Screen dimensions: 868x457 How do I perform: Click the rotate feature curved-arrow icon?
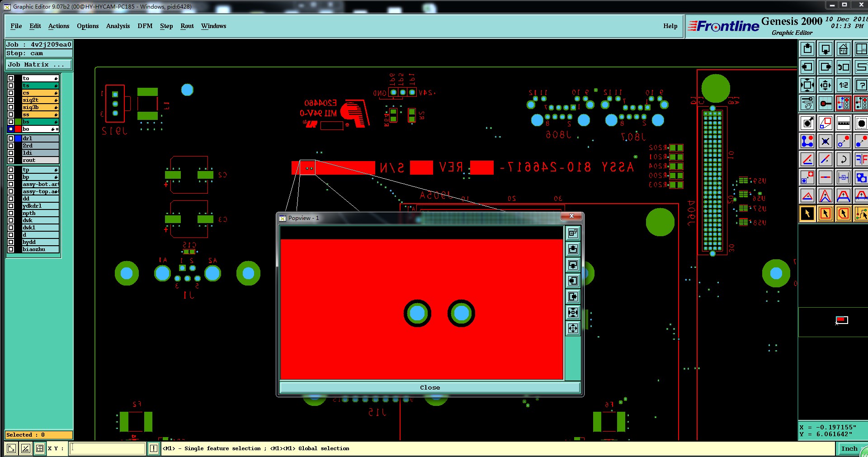coord(844,159)
